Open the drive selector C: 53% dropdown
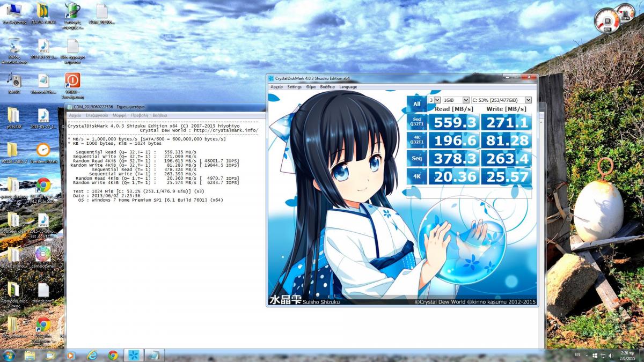This screenshot has height=362, width=644. click(x=501, y=100)
